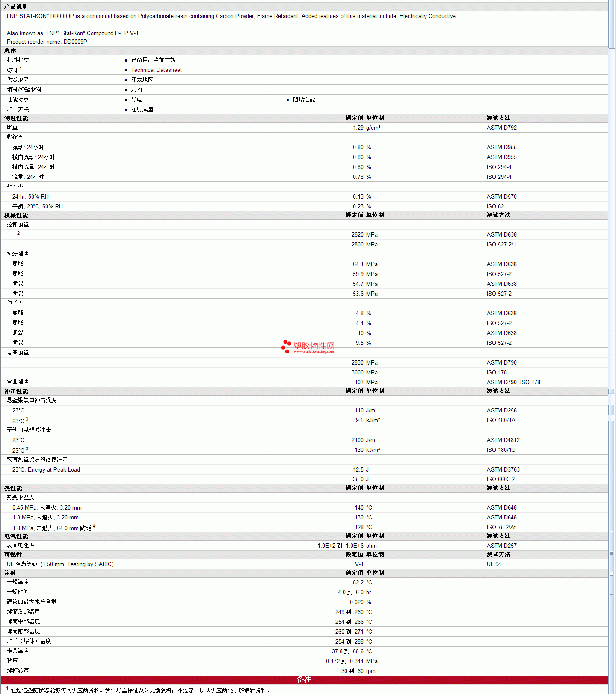Open the Technical Datasheet link
This screenshot has width=616, height=694.
pyautogui.click(x=156, y=70)
